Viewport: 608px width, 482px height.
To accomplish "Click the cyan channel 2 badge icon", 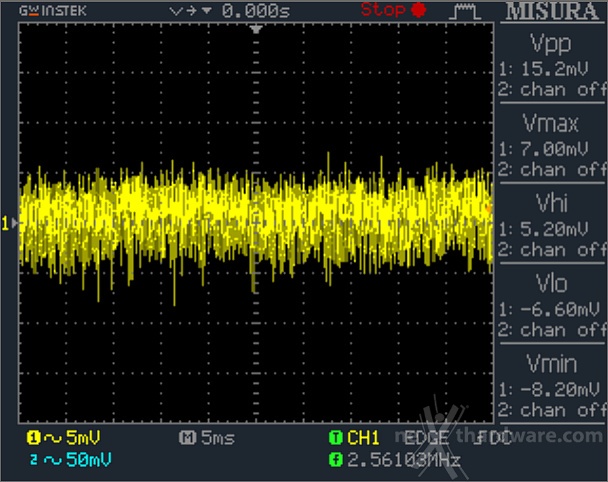I will coord(34,460).
